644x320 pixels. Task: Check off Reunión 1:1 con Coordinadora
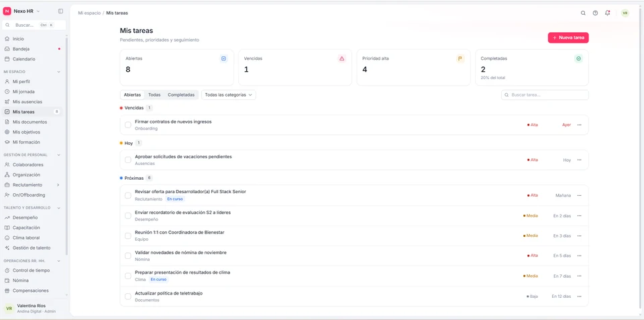tap(127, 235)
